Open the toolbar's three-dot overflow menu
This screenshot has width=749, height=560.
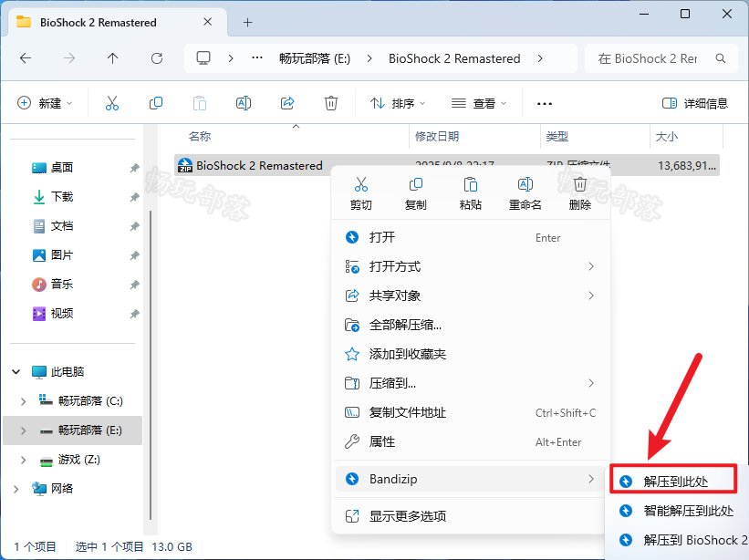[x=544, y=104]
